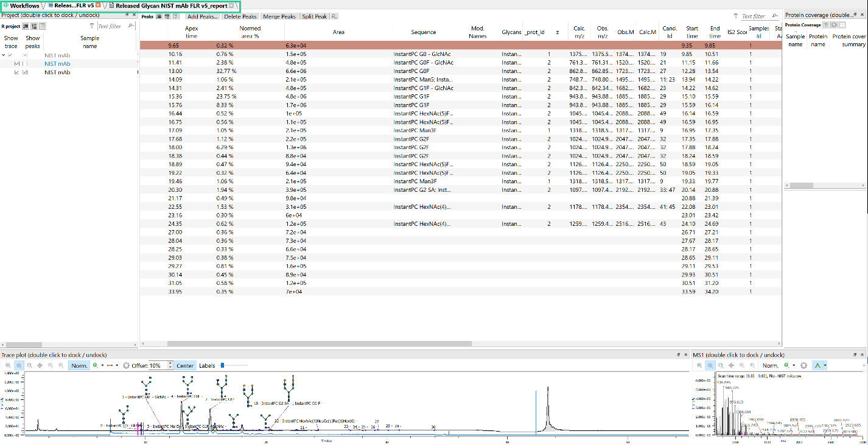Click filter icon in Protein Coverage toolbar
Viewport: 868px width, 445px height.
827,25
